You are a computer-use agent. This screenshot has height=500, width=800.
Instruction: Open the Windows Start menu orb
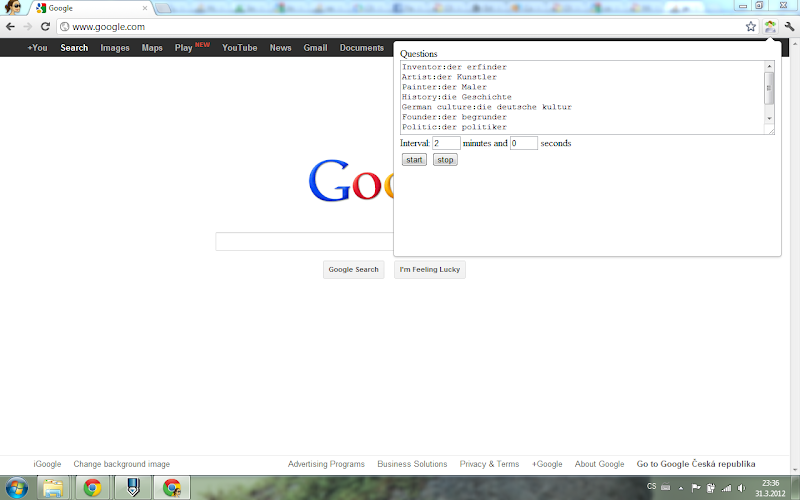pyautogui.click(x=16, y=488)
